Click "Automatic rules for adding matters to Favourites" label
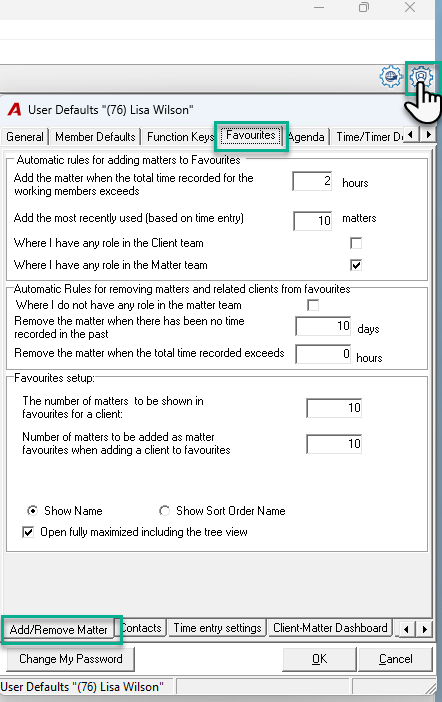Viewport: 442px width, 702px height. 128,160
